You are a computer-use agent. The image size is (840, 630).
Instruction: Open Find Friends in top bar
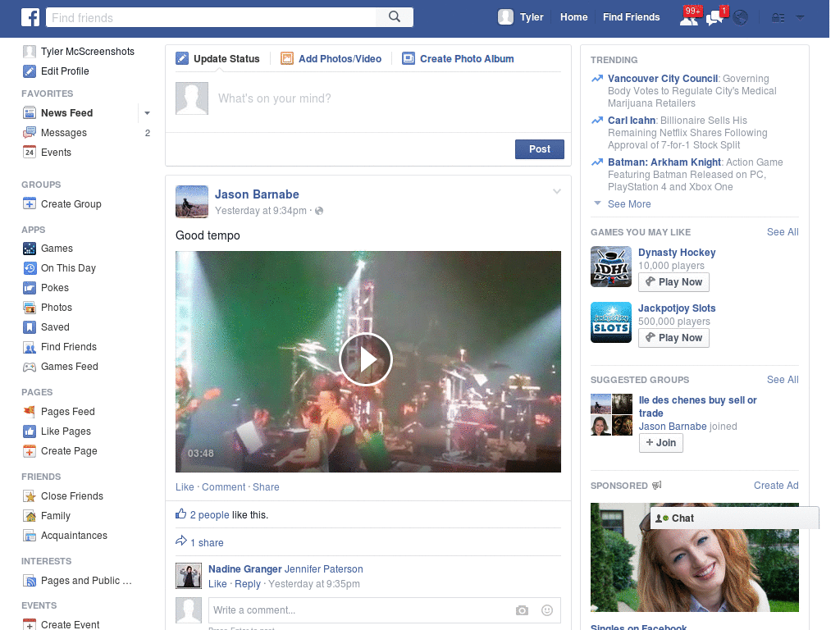click(631, 17)
